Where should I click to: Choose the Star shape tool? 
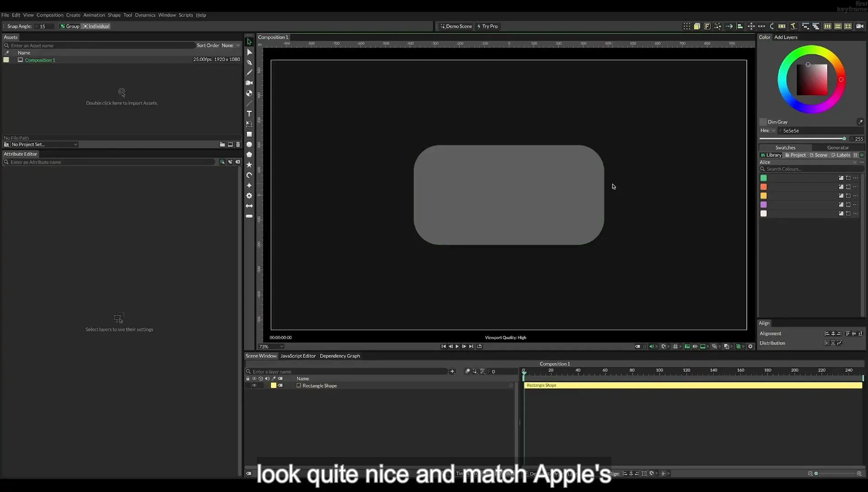tap(249, 165)
